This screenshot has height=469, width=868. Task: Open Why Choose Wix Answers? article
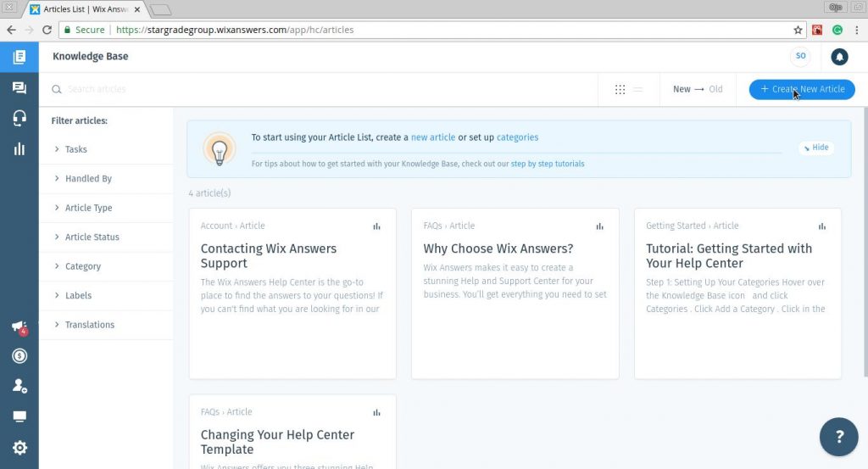coord(498,248)
